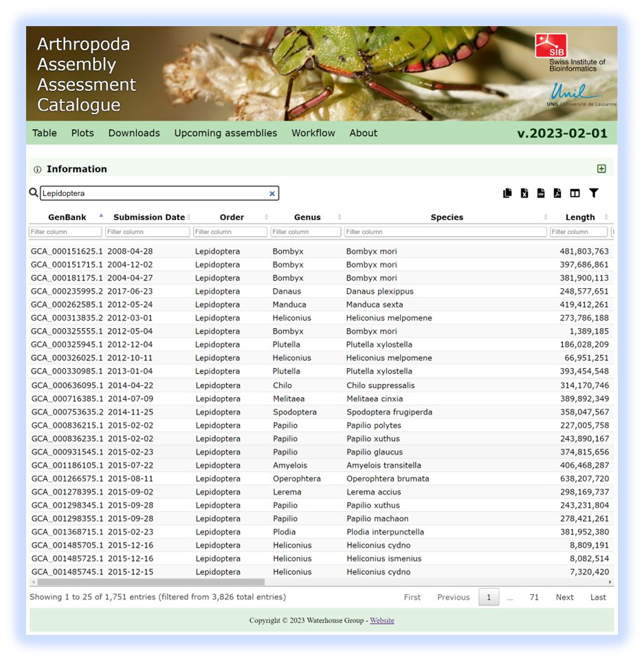Click the magnifier search icon
The width and height of the screenshot is (644, 661).
pyautogui.click(x=34, y=193)
